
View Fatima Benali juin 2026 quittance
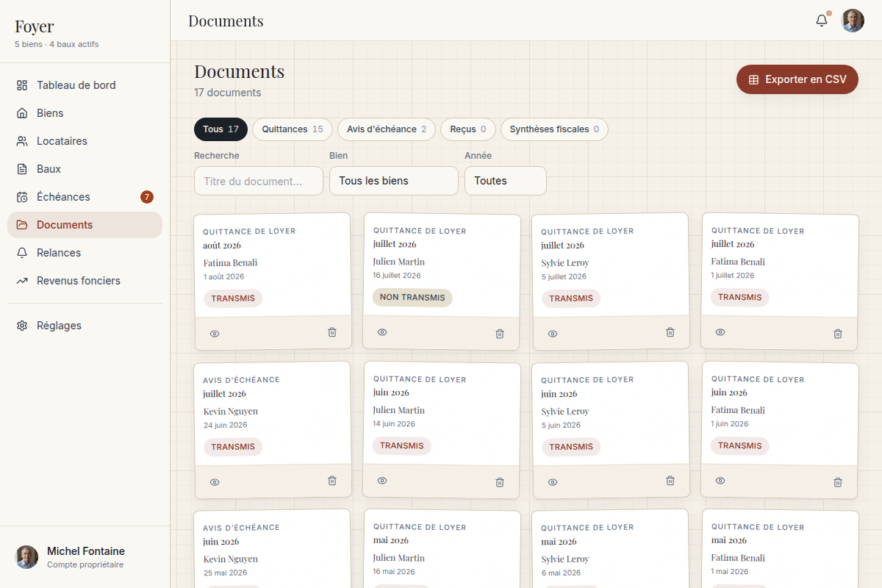tap(720, 481)
